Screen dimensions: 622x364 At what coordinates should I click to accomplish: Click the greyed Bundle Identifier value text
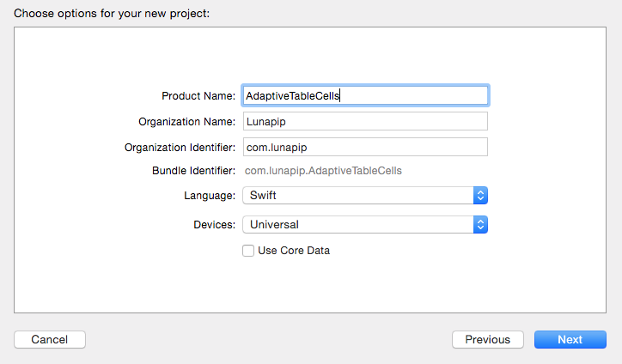(323, 171)
